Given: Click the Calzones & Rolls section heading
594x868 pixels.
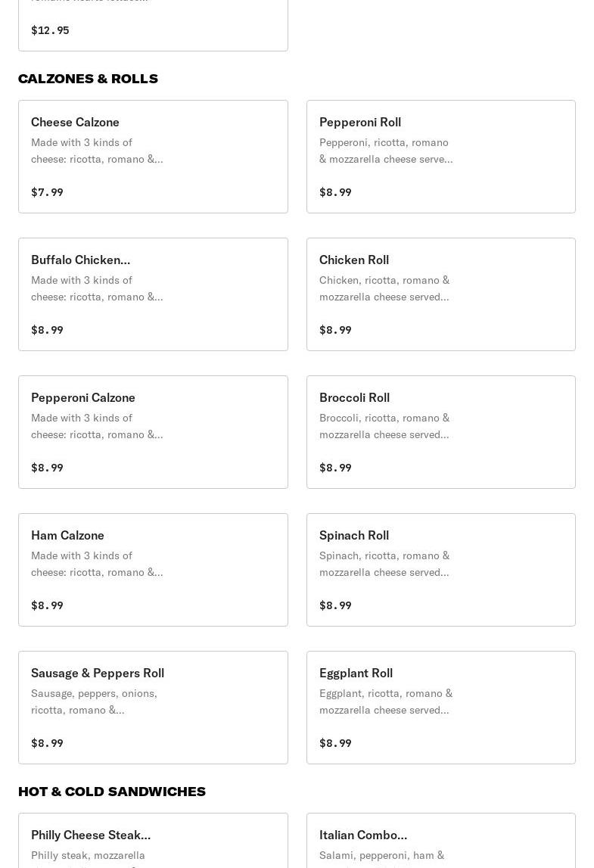Looking at the screenshot, I should (88, 79).
